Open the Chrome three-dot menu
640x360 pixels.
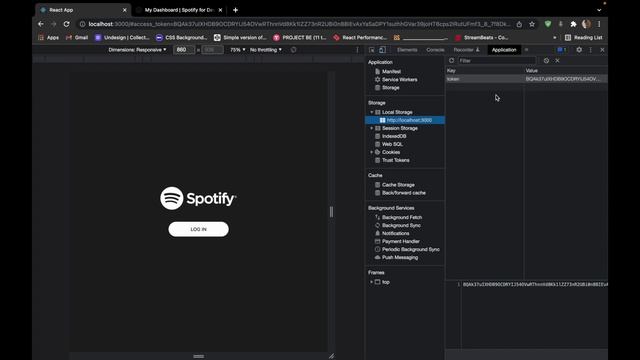[x=599, y=24]
